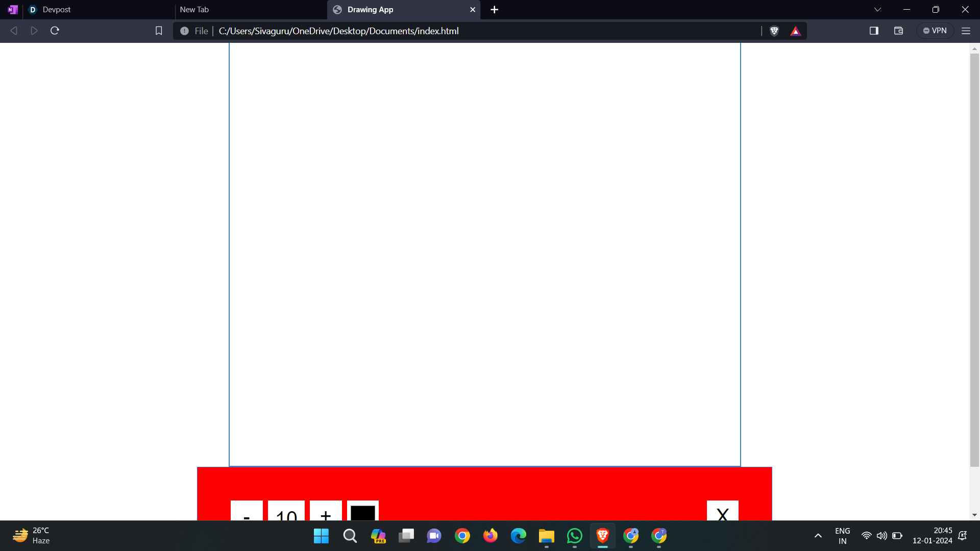Click the File site information indicator
This screenshot has height=551, width=980.
coord(194,31)
